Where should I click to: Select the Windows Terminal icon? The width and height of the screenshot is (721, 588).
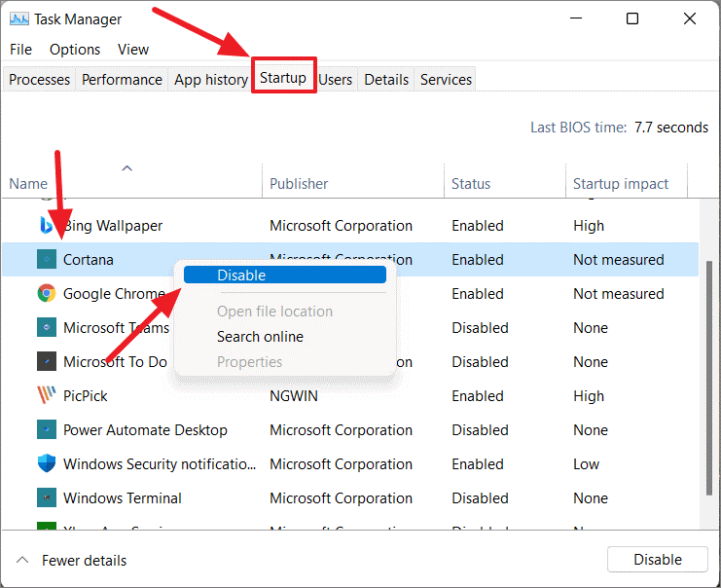[47, 497]
